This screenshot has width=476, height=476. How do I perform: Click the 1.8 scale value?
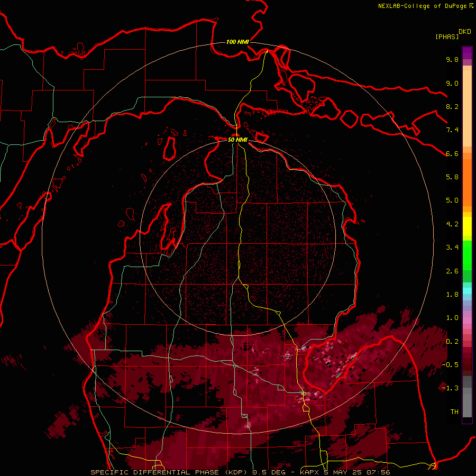point(452,295)
